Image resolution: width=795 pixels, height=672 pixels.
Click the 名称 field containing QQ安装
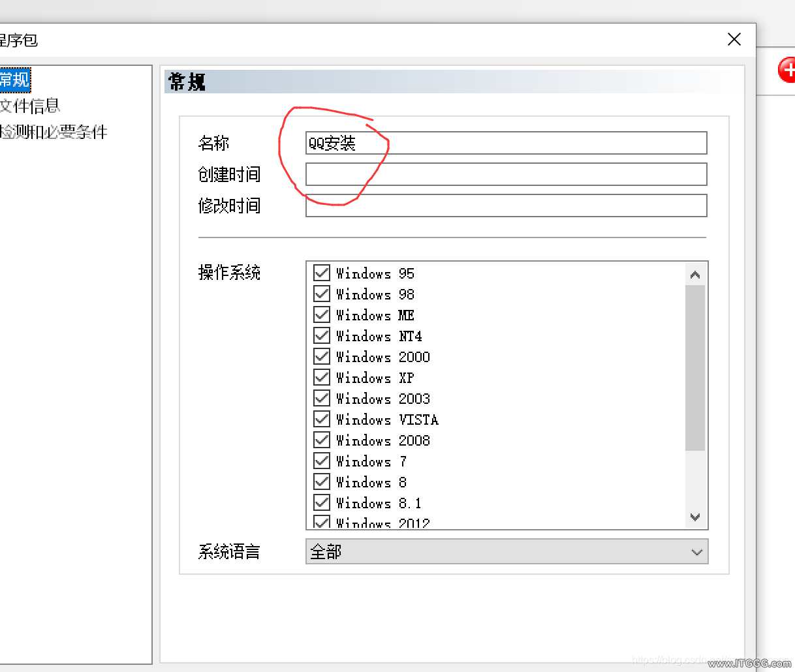507,143
